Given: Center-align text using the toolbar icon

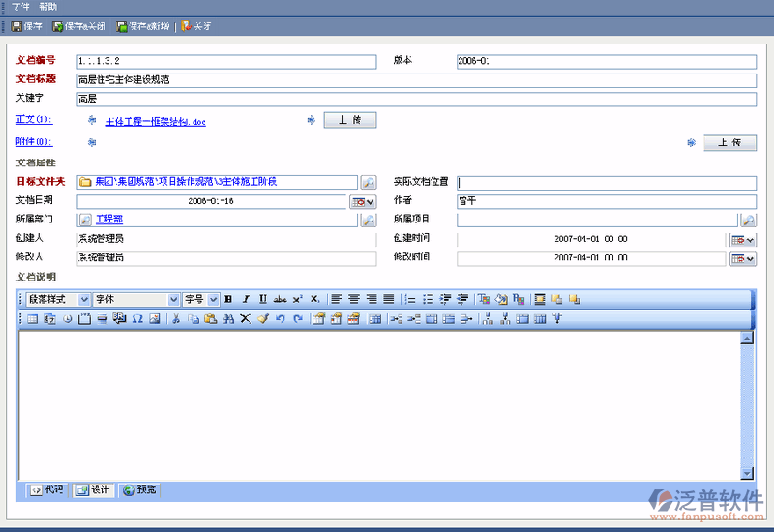Looking at the screenshot, I should (x=354, y=299).
